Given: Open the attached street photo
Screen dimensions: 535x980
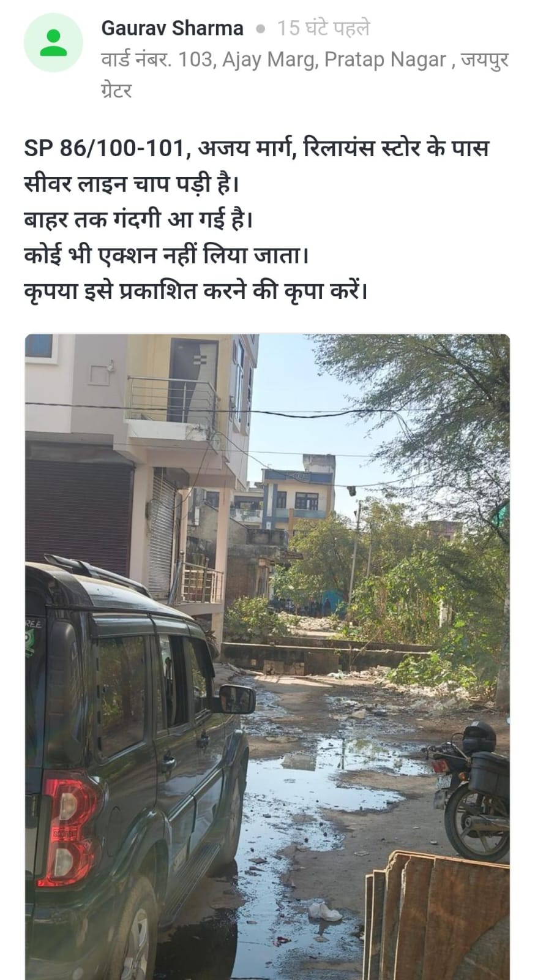Looking at the screenshot, I should (267, 657).
